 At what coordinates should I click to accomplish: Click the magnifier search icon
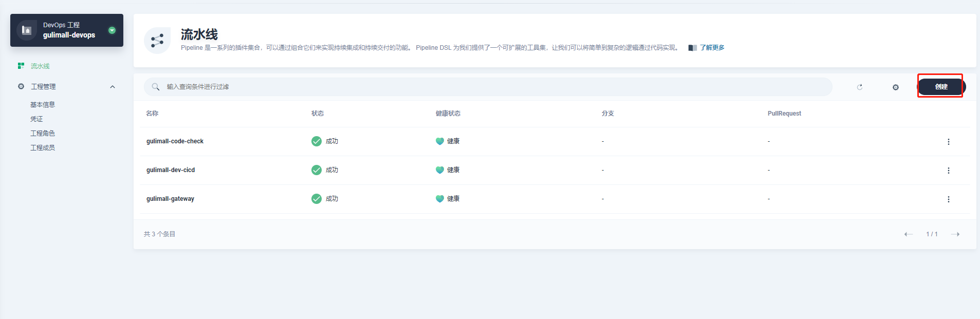(156, 87)
